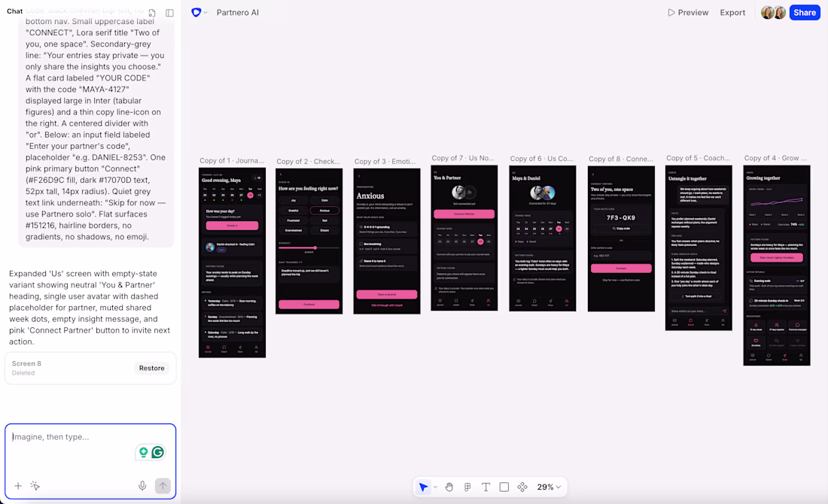Click the blue shield app logo
The height and width of the screenshot is (504, 828).
[x=196, y=12]
